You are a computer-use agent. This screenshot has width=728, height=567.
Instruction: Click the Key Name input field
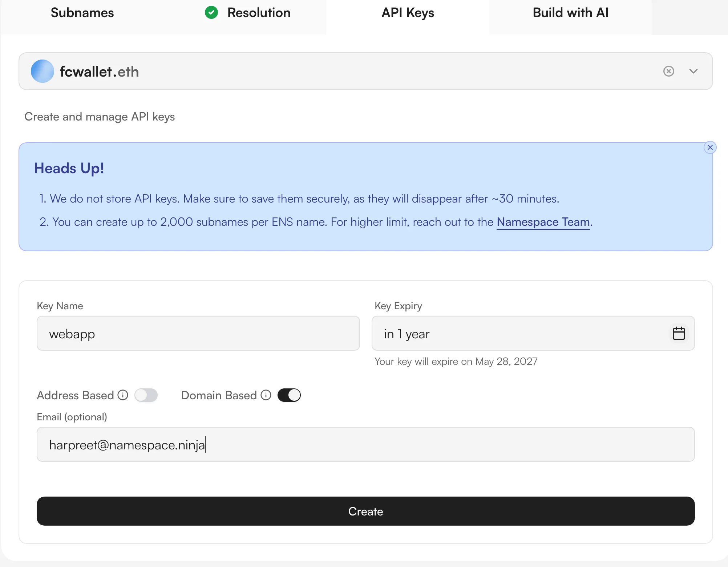[x=198, y=333]
